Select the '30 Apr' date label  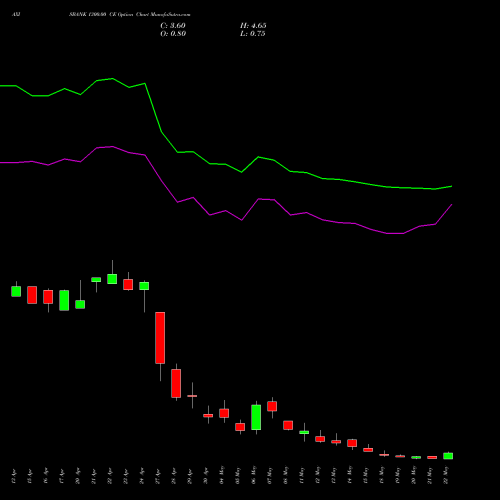point(206,477)
